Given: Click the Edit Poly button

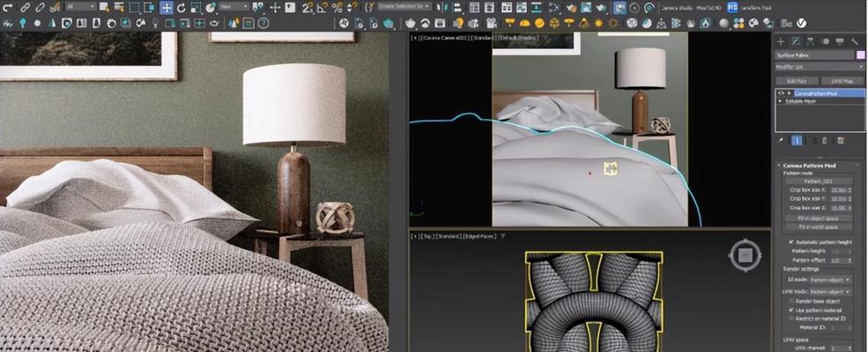Looking at the screenshot, I should point(797,81).
